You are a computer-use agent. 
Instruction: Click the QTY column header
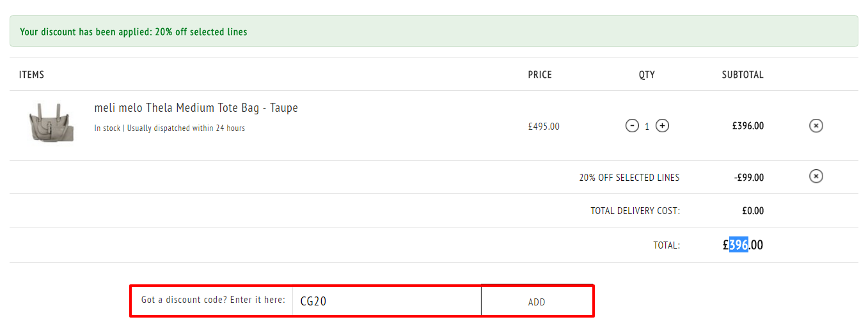647,75
